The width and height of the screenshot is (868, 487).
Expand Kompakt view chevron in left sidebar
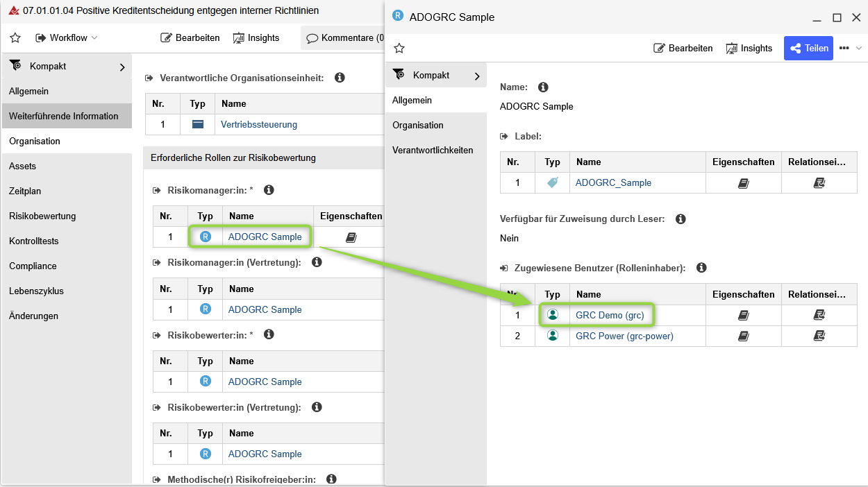[x=122, y=67]
